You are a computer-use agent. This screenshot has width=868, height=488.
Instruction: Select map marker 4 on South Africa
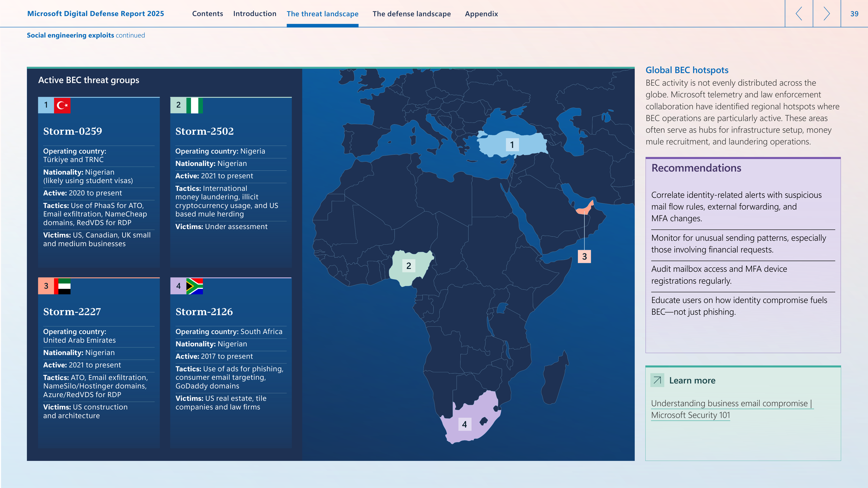click(x=465, y=424)
